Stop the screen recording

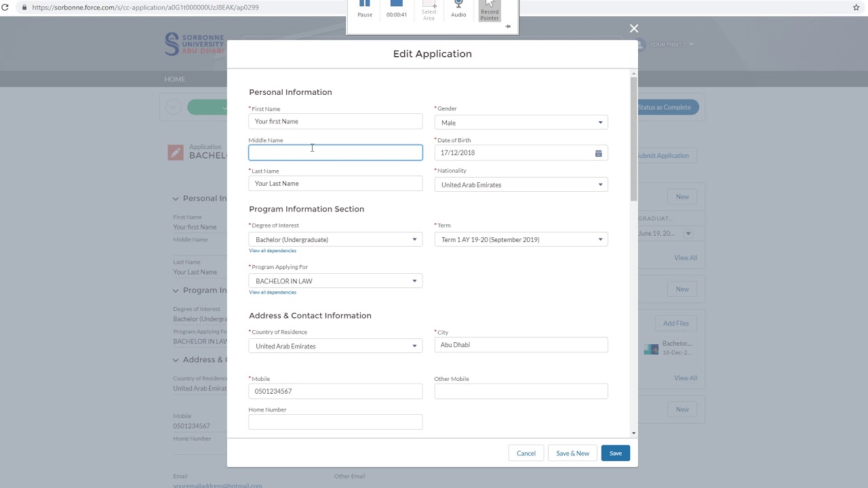tap(397, 9)
